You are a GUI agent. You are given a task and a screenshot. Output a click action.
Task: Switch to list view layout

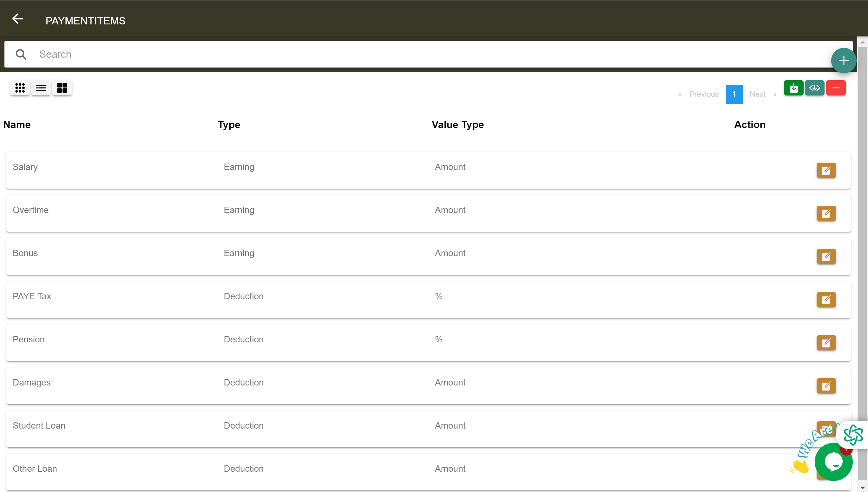[41, 88]
